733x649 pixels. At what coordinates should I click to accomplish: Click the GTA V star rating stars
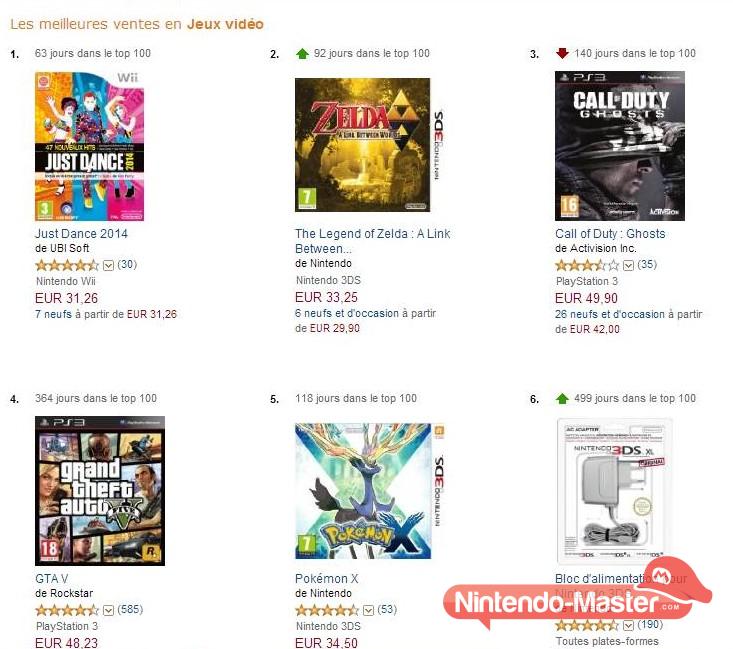[x=68, y=610]
